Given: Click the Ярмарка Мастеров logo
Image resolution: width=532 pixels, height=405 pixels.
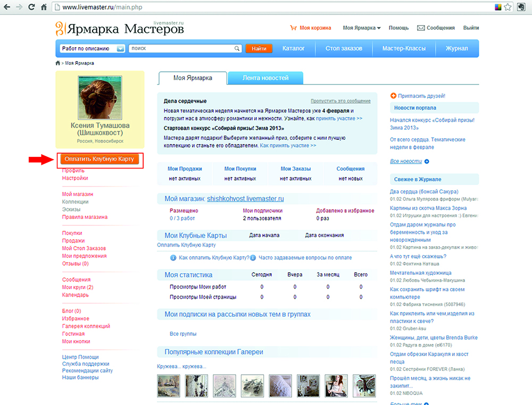Looking at the screenshot, I should [x=119, y=29].
